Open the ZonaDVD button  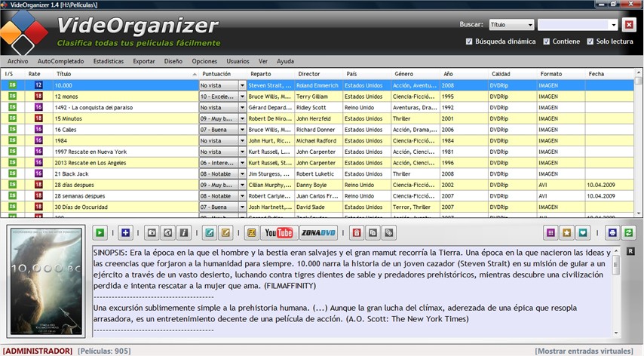[319, 233]
